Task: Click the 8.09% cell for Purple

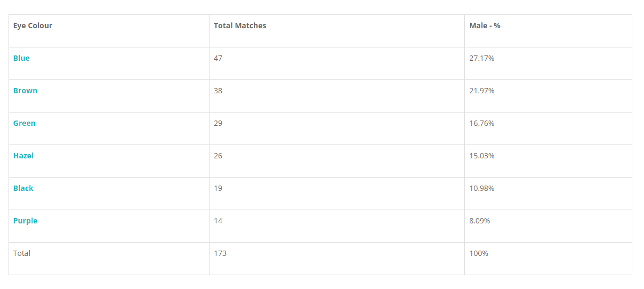Action: pyautogui.click(x=479, y=221)
